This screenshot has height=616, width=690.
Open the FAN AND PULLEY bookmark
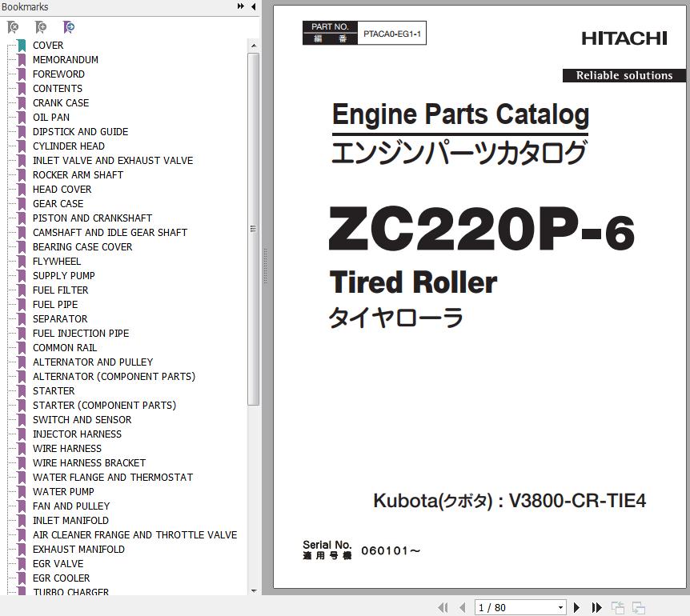click(x=71, y=506)
